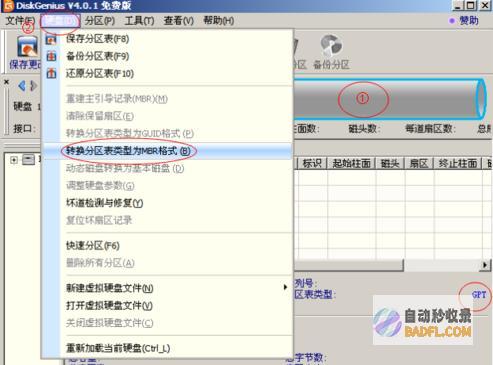Click the backup partition table menu icon
493x365 pixels.
[x=51, y=56]
